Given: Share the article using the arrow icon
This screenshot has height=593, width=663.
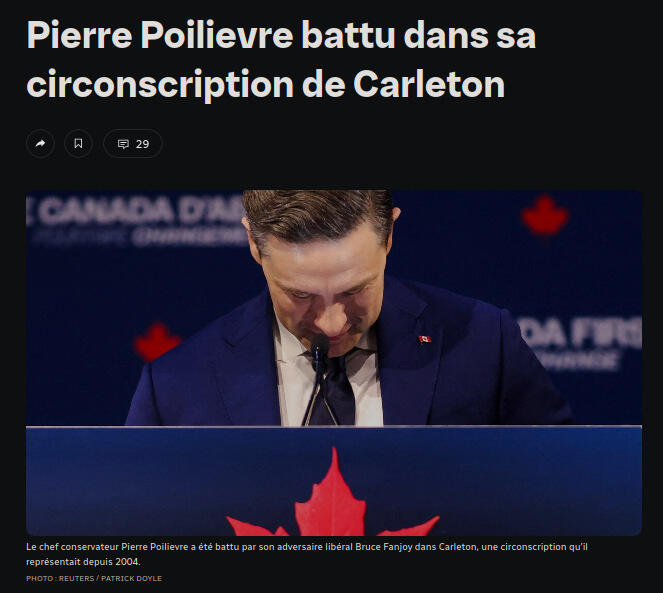Looking at the screenshot, I should tap(40, 144).
